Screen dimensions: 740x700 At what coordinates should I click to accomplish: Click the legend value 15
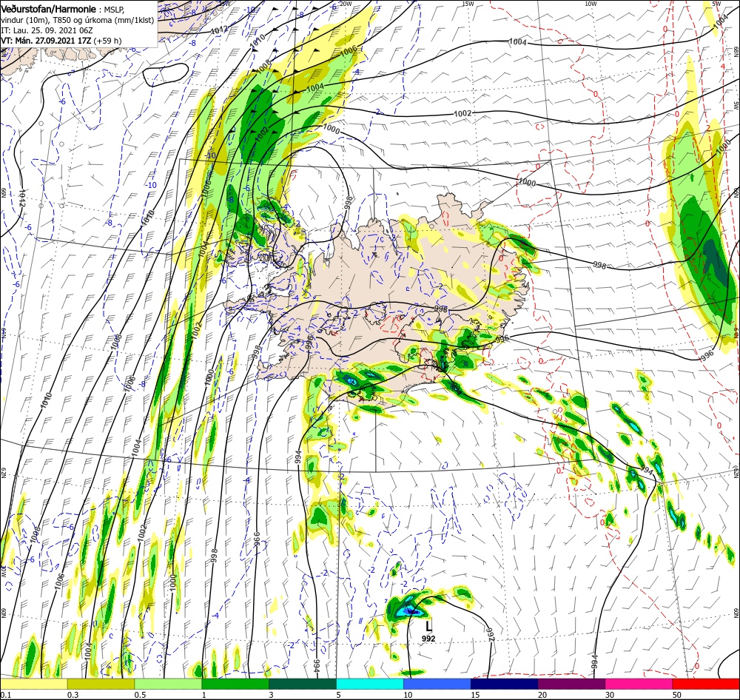[x=475, y=695]
